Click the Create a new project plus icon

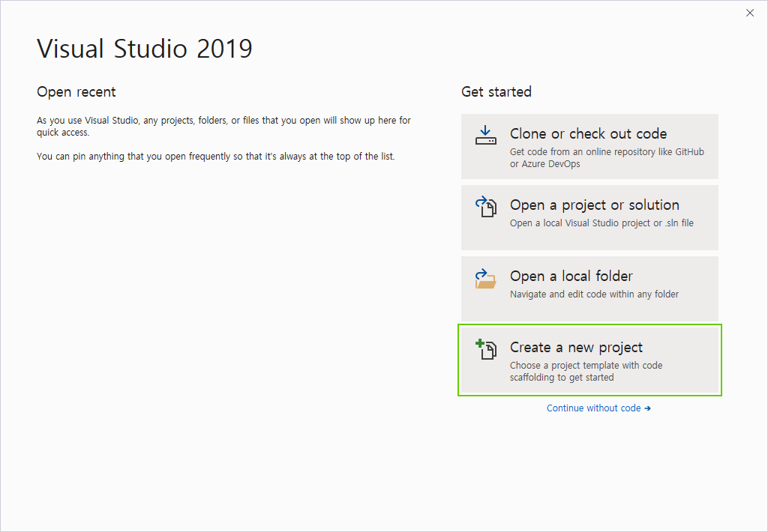pyautogui.click(x=486, y=349)
